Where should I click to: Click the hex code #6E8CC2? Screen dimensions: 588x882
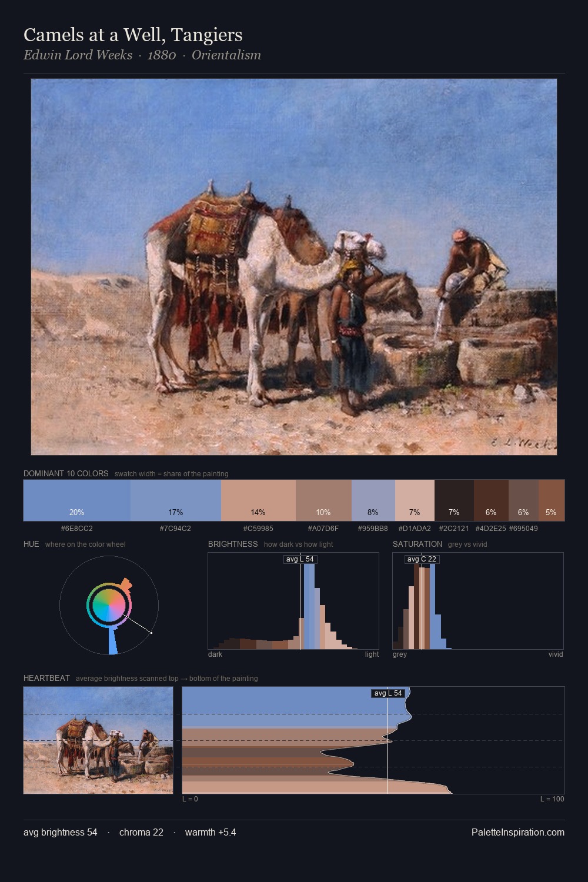(77, 529)
